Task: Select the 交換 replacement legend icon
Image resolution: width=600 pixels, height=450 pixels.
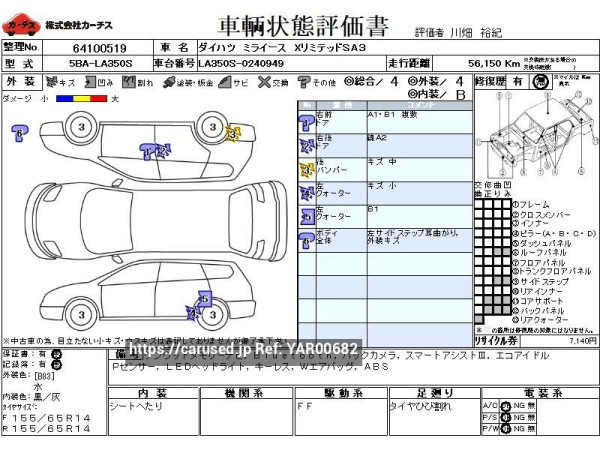Action: pyautogui.click(x=262, y=83)
